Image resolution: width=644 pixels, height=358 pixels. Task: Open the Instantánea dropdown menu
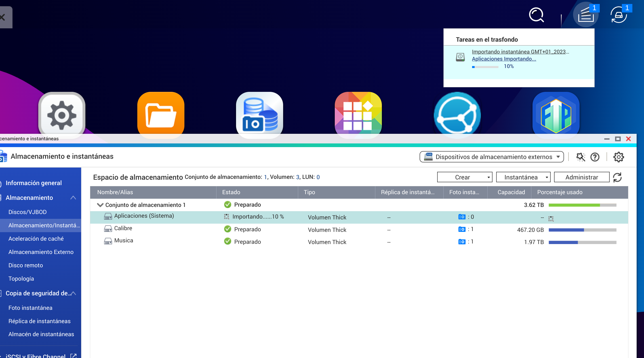point(523,177)
